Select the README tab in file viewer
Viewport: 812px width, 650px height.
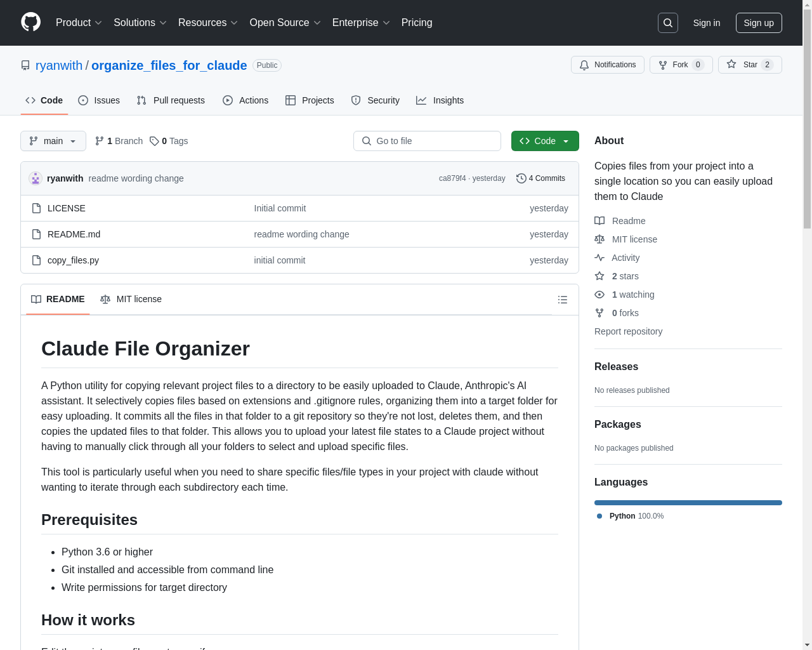tap(58, 299)
